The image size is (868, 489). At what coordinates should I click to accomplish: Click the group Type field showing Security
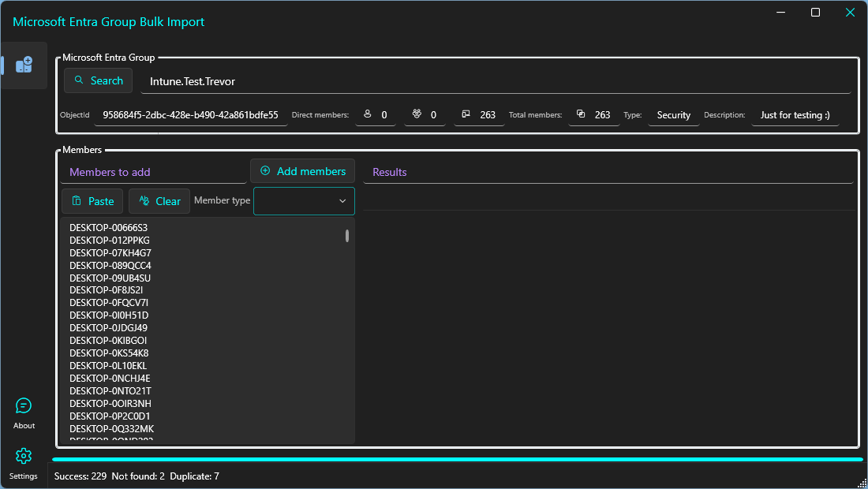(673, 115)
